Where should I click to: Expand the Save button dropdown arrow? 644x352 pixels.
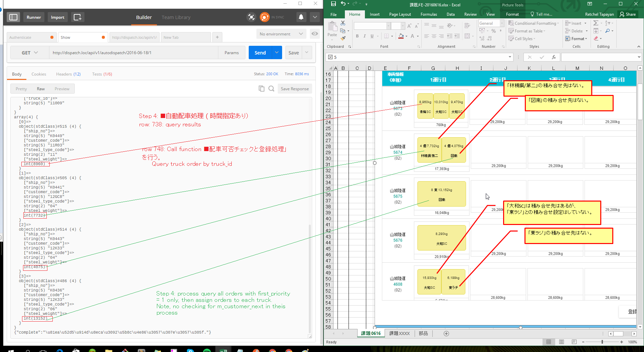pos(307,52)
